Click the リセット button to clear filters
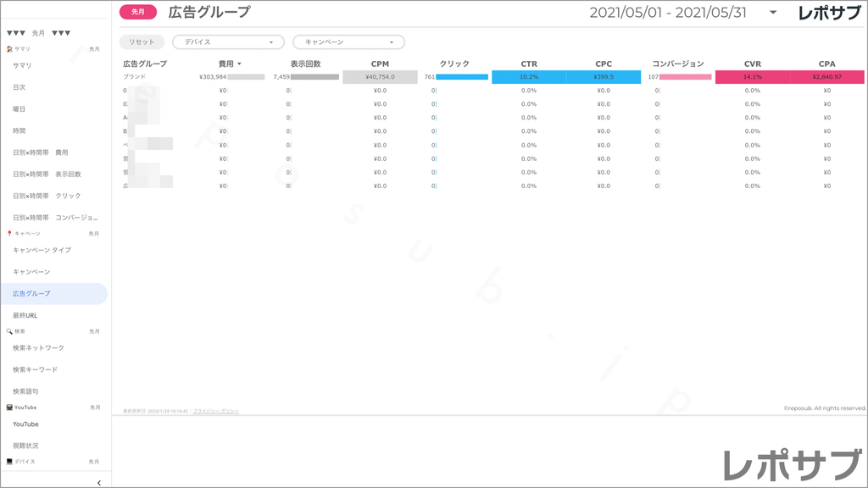 (140, 41)
